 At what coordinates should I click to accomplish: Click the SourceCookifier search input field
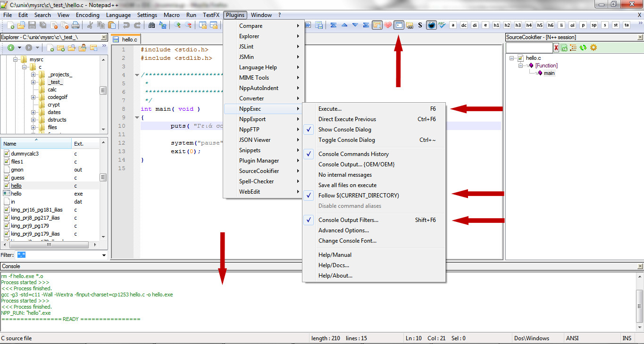pyautogui.click(x=529, y=48)
